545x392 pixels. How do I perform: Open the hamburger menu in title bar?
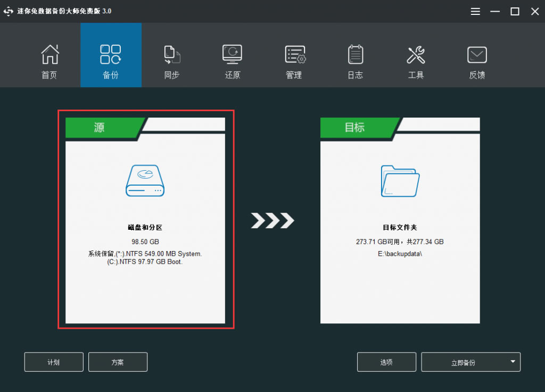[475, 12]
